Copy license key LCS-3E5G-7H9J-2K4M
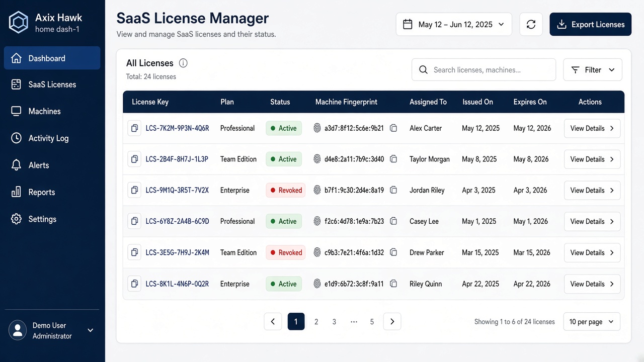644x362 pixels. 134,252
